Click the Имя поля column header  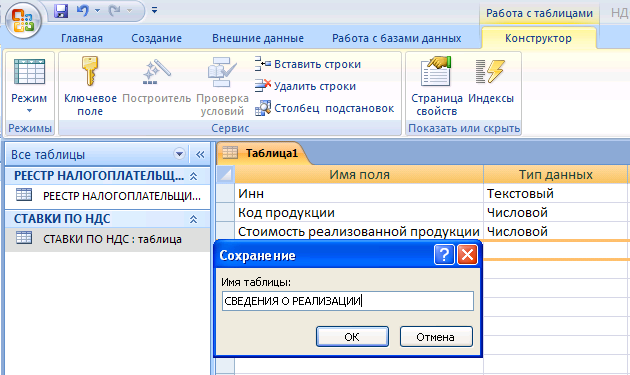click(359, 174)
